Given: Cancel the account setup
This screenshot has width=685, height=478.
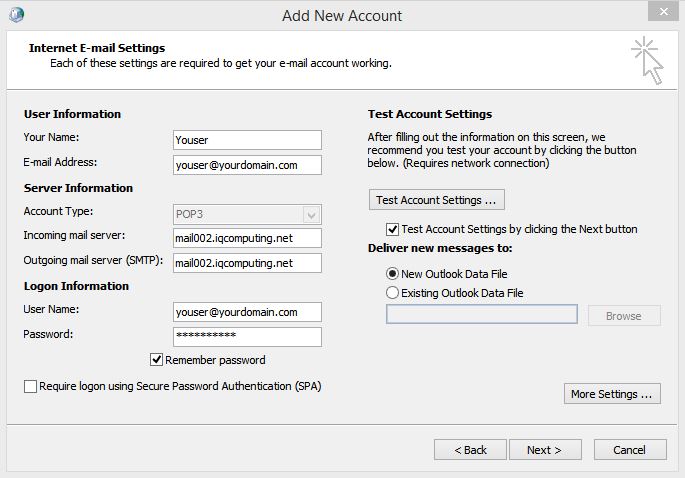Looking at the screenshot, I should (629, 450).
